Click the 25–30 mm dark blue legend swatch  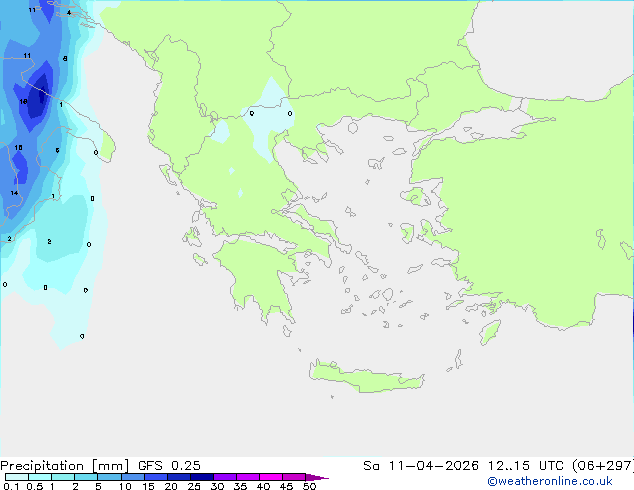pyautogui.click(x=202, y=477)
